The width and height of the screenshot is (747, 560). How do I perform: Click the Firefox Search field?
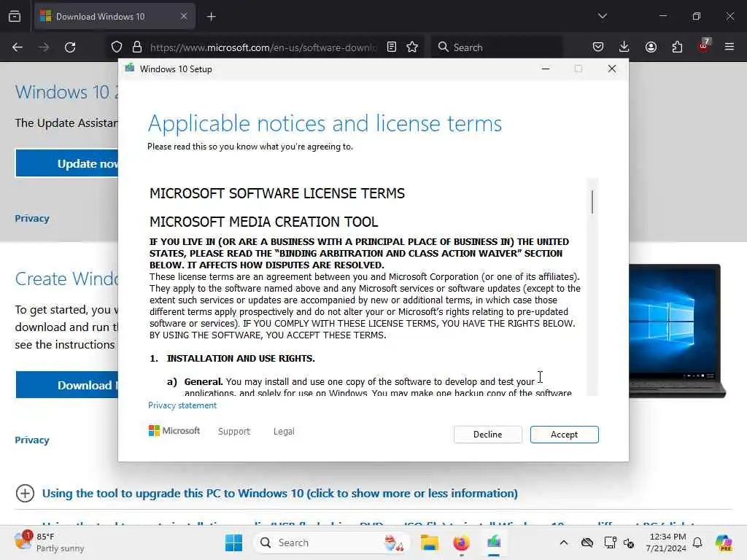[496, 47]
